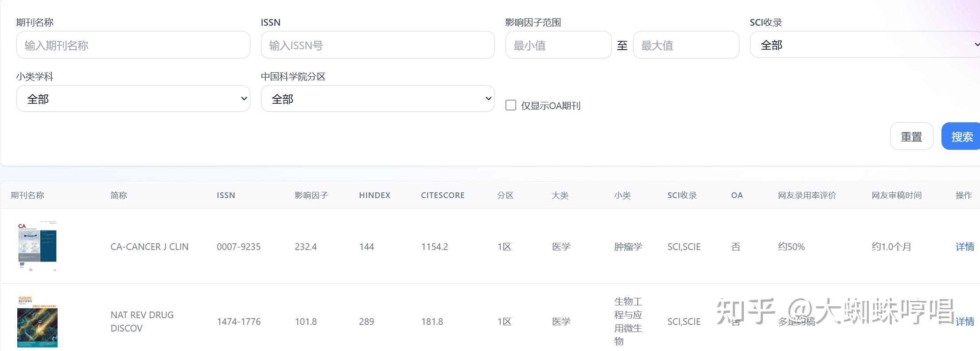This screenshot has height=351, width=980.
Task: Open 详情 link for CA-CANCER J CLIN
Action: (x=964, y=247)
